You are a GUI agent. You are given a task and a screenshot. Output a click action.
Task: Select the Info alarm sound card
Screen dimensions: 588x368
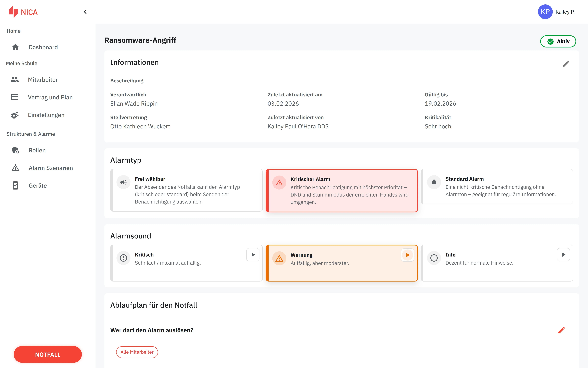pos(497,263)
